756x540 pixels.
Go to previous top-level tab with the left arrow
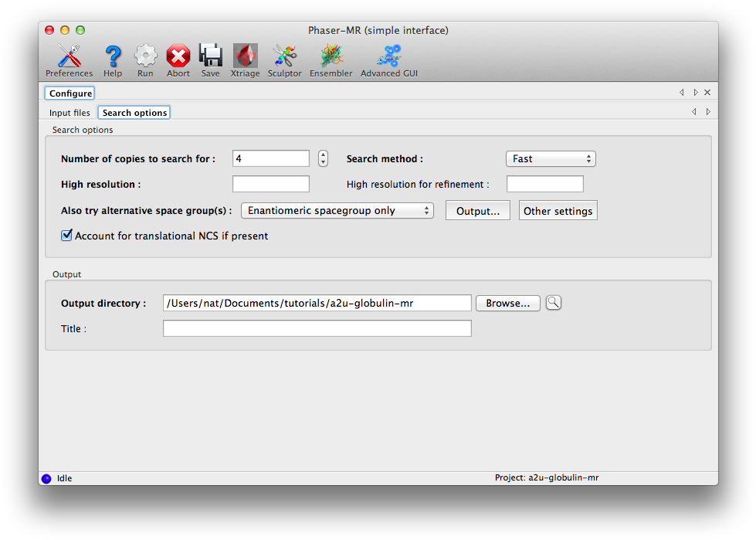(x=682, y=92)
